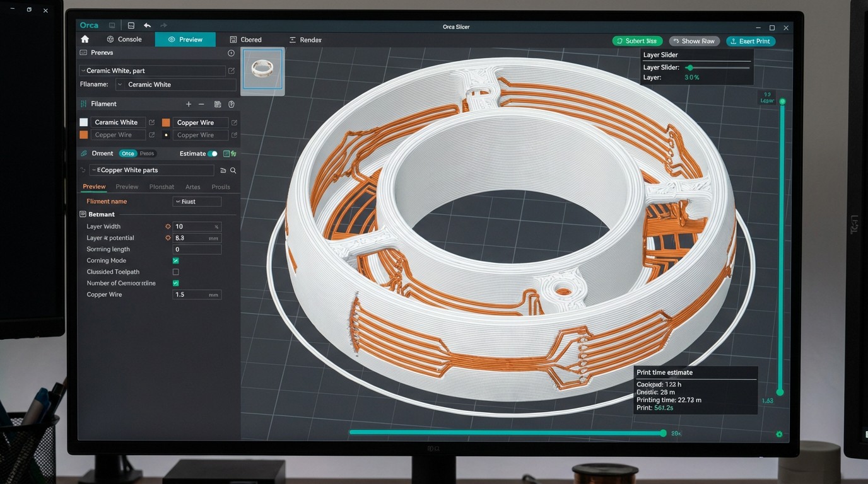Click the search icon beside Copper White parts
Viewport: 868px width, 484px height.
pos(233,171)
